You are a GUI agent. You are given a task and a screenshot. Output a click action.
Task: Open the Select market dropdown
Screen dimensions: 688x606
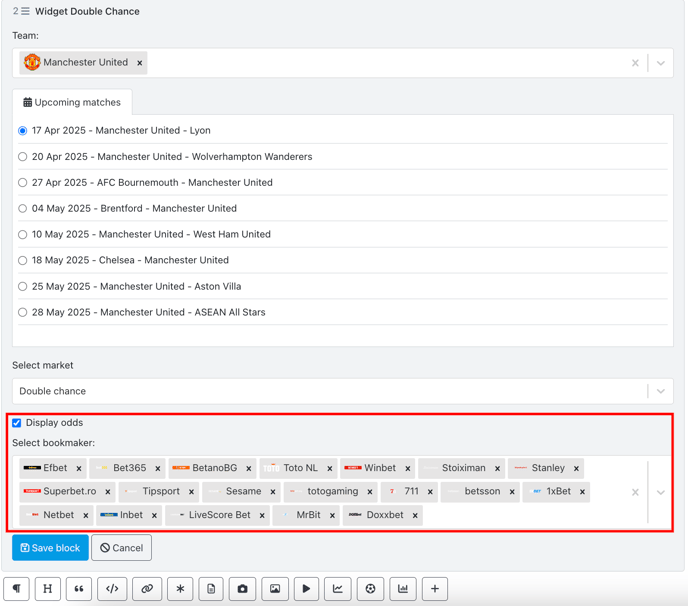(343, 391)
